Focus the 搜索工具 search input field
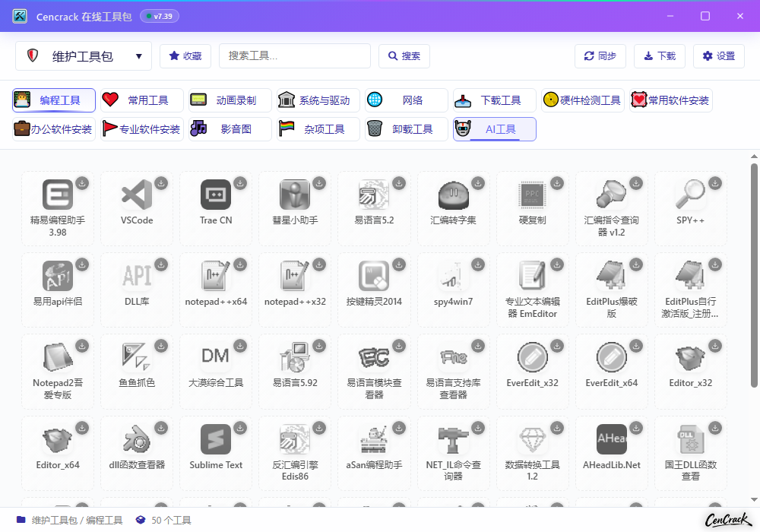This screenshot has height=532, width=760. coord(295,56)
